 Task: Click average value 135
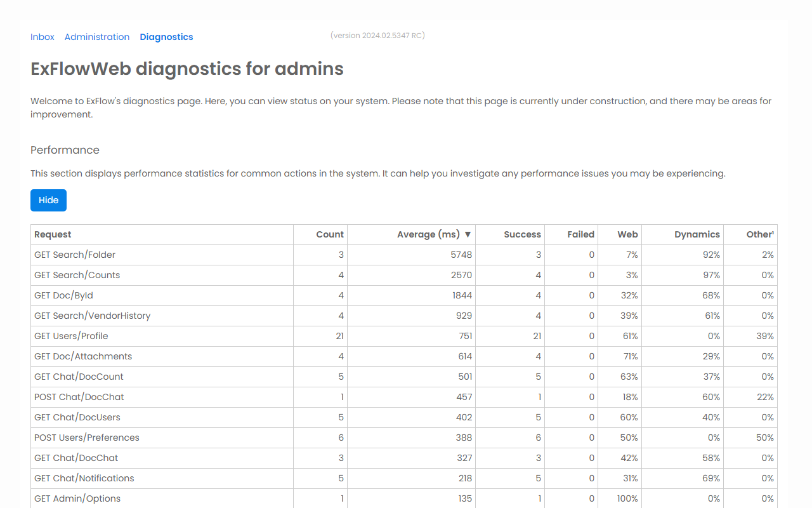tap(465, 498)
